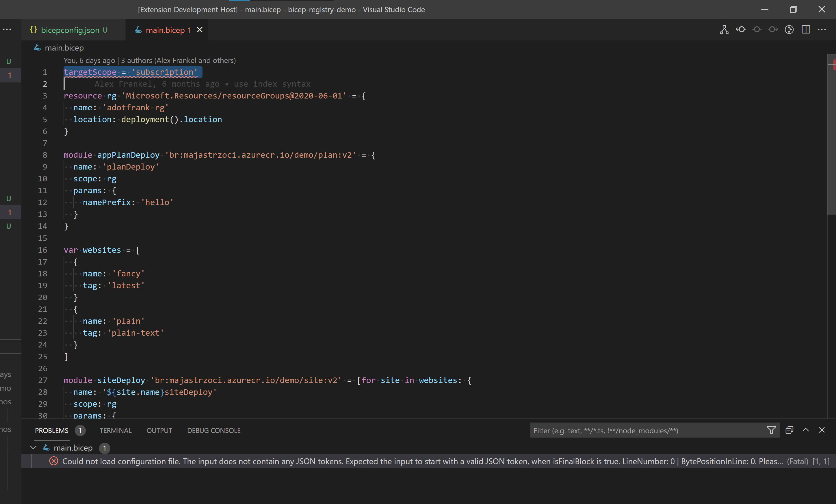Click 'appPlanDeploy' module name on line 8
The image size is (836, 504).
click(x=128, y=155)
